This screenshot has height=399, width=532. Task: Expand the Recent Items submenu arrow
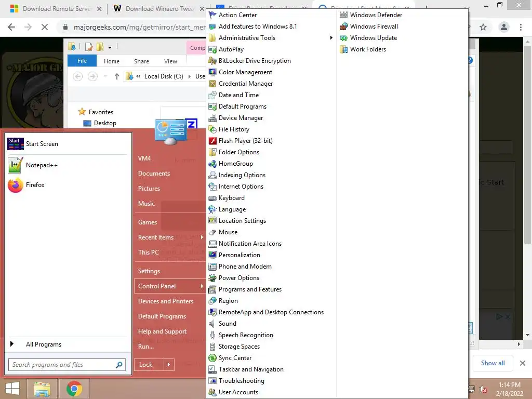[202, 237]
